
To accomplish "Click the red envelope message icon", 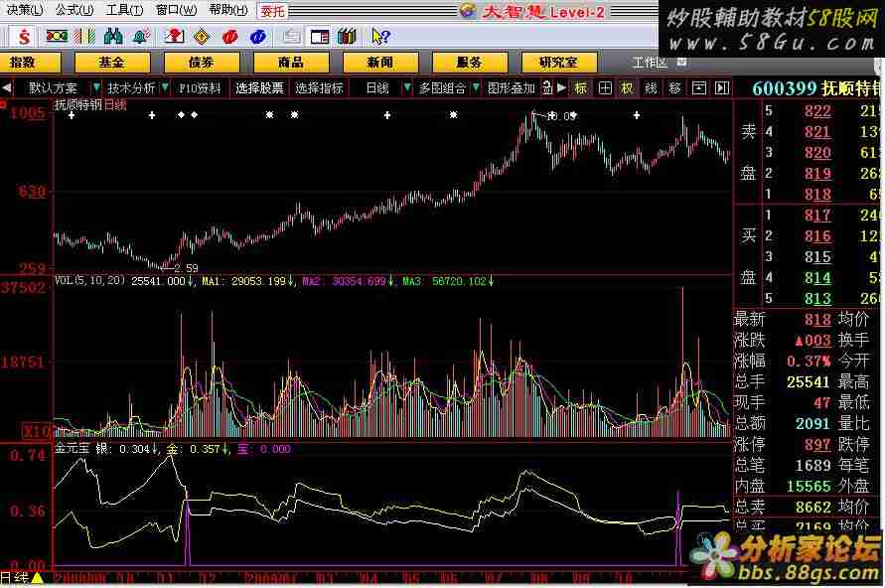I will [x=175, y=37].
